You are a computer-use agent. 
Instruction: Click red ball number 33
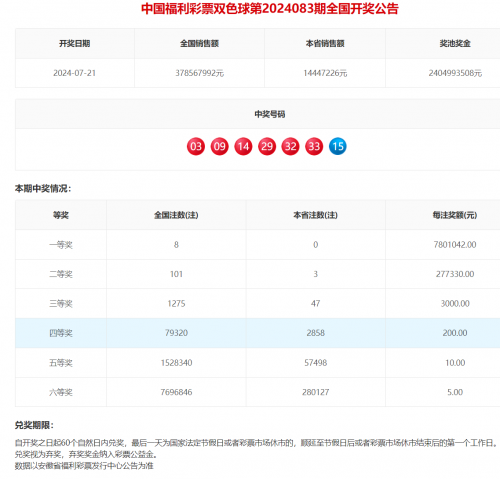click(x=314, y=146)
